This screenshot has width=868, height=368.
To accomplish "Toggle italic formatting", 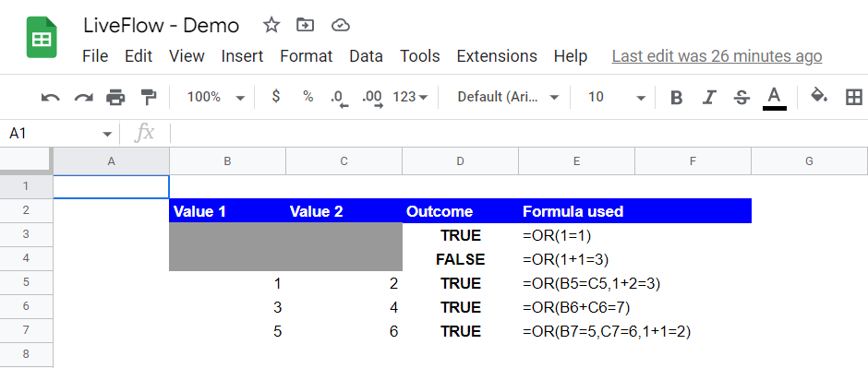I will pyautogui.click(x=708, y=98).
